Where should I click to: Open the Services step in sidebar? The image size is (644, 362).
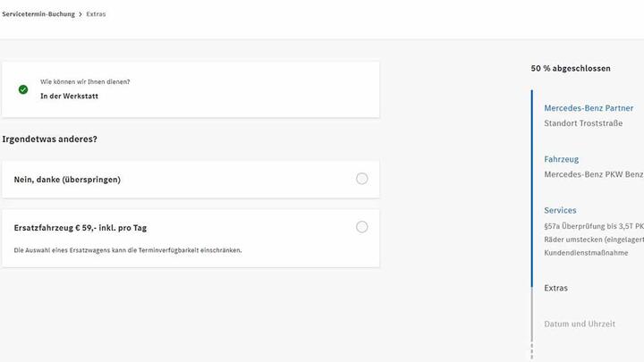[x=560, y=210]
